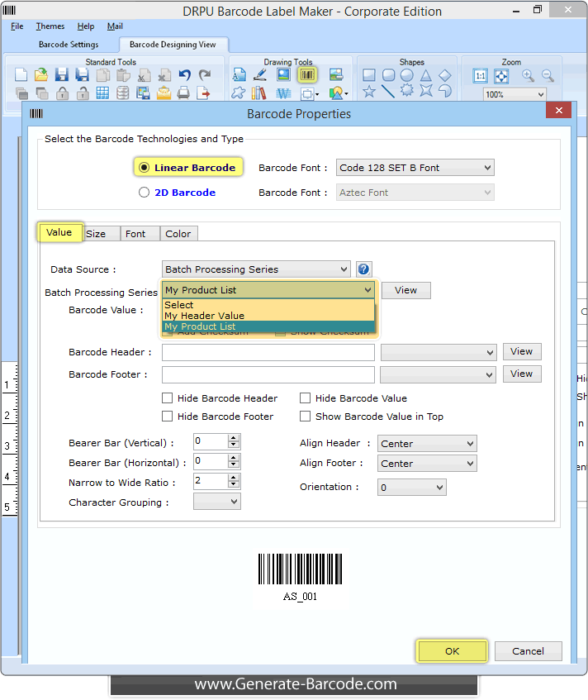
Task: Click the Export document icon with red arrow
Action: pyautogui.click(x=203, y=93)
